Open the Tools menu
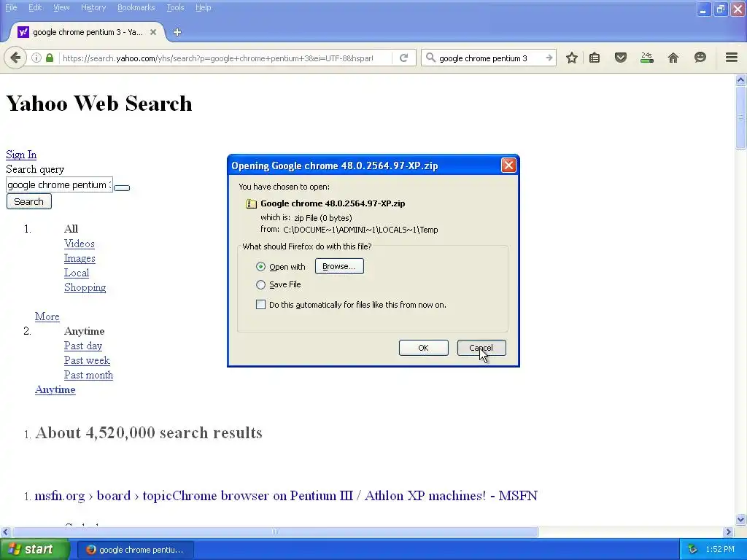This screenshot has height=560, width=747. [175, 7]
